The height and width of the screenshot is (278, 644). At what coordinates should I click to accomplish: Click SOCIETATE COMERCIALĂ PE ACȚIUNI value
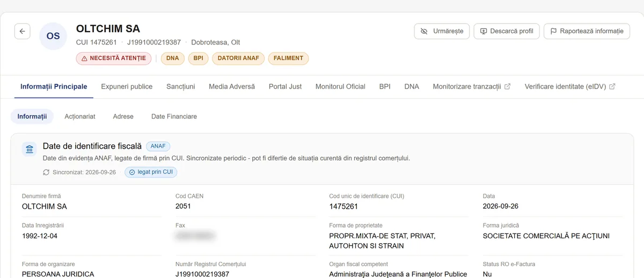546,236
